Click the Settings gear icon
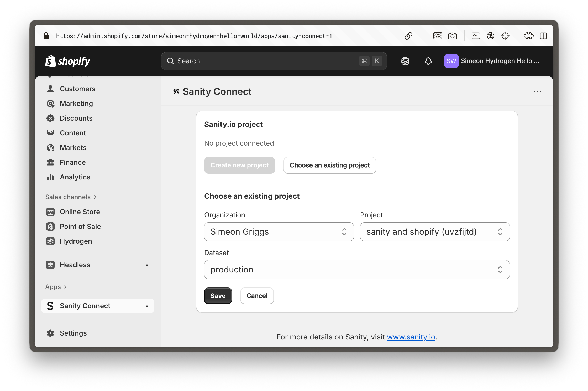Screen dimensions: 588x391 click(50, 333)
